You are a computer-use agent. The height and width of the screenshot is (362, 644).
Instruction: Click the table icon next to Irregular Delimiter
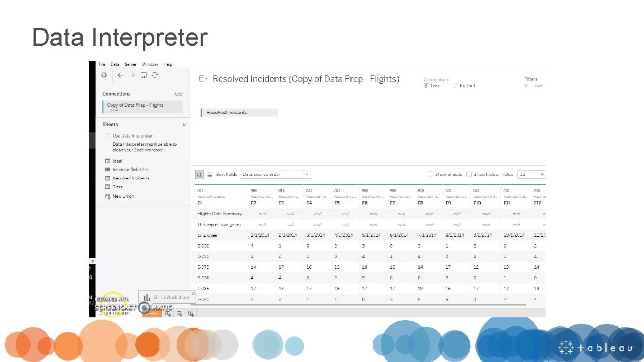[x=107, y=169]
